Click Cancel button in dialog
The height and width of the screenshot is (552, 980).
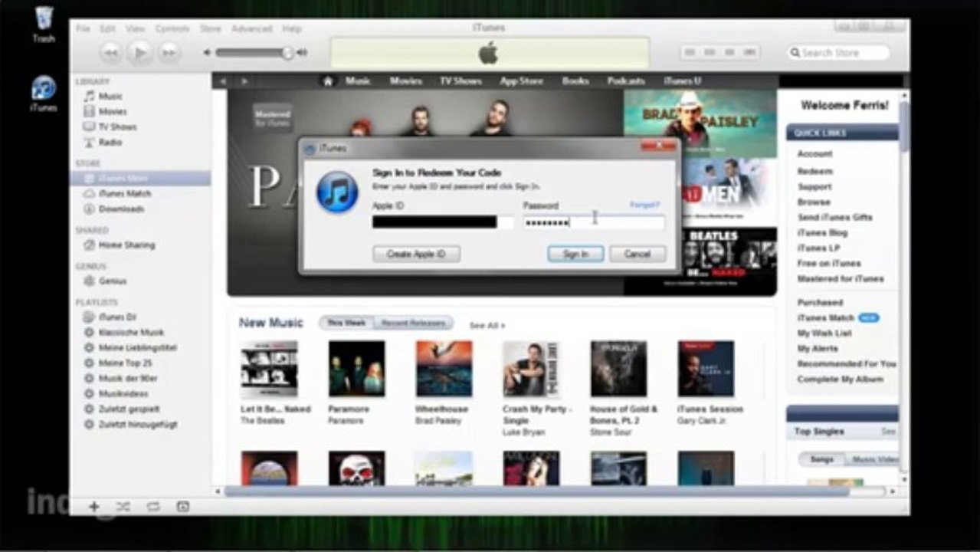[637, 254]
